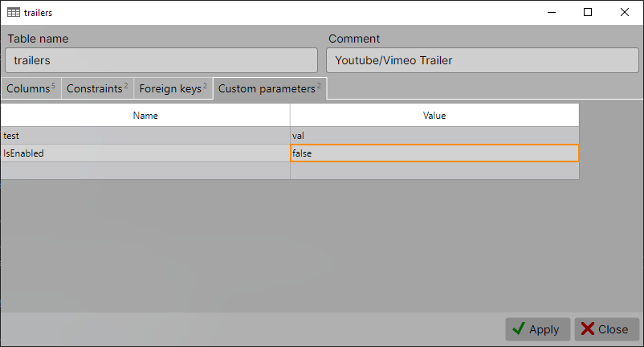Viewport: 644px width, 347px height.
Task: Edit the Comment field
Action: click(x=482, y=60)
